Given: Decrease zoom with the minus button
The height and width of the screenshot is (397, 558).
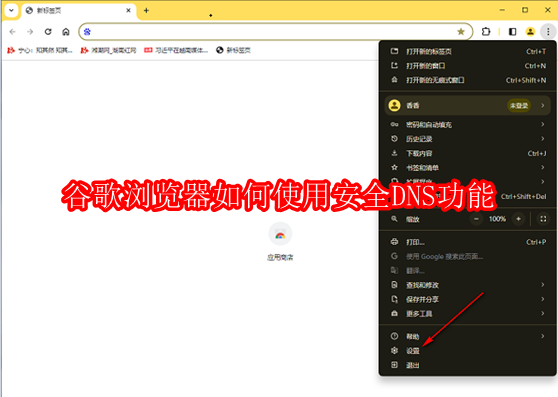Looking at the screenshot, I should (476, 219).
